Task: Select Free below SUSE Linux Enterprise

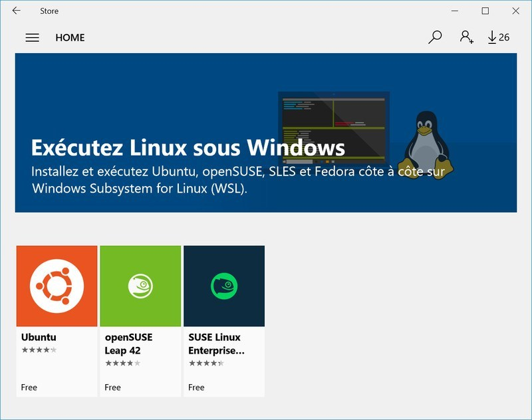Action: pos(196,386)
